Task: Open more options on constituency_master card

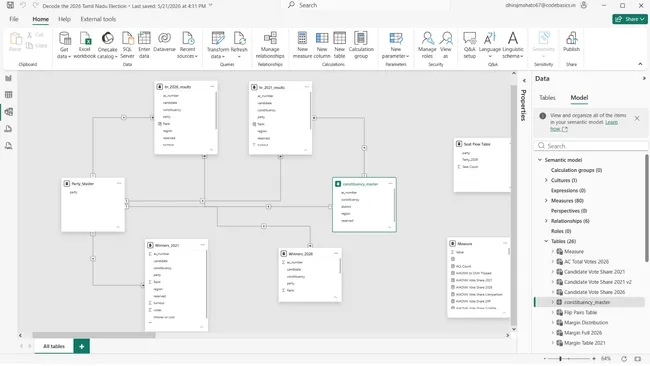Action: 390,183
